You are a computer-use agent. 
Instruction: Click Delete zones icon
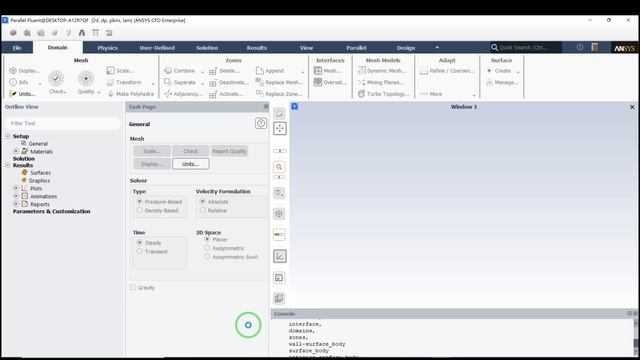[x=213, y=71]
